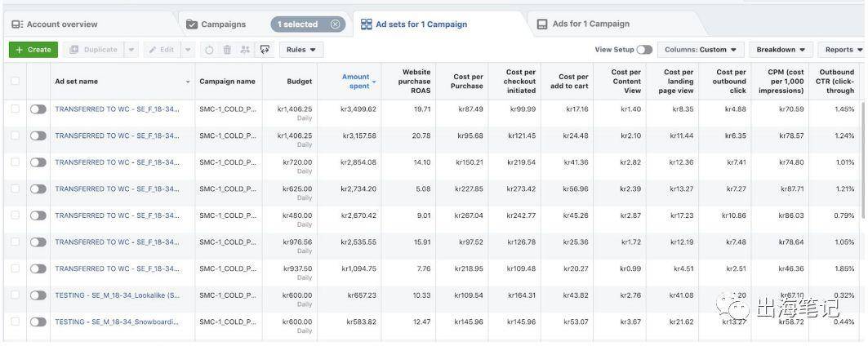Open the Edit dropdown arrow
This screenshot has width=868, height=346.
[188, 49]
